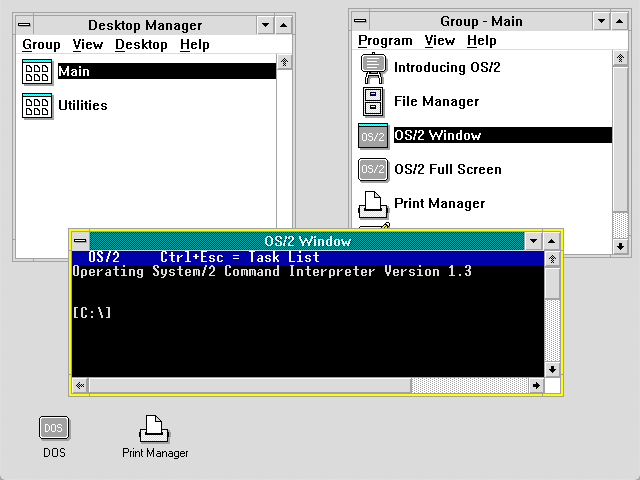Viewport: 640px width, 480px height.
Task: Select the Utilities entry text
Action: (83, 105)
